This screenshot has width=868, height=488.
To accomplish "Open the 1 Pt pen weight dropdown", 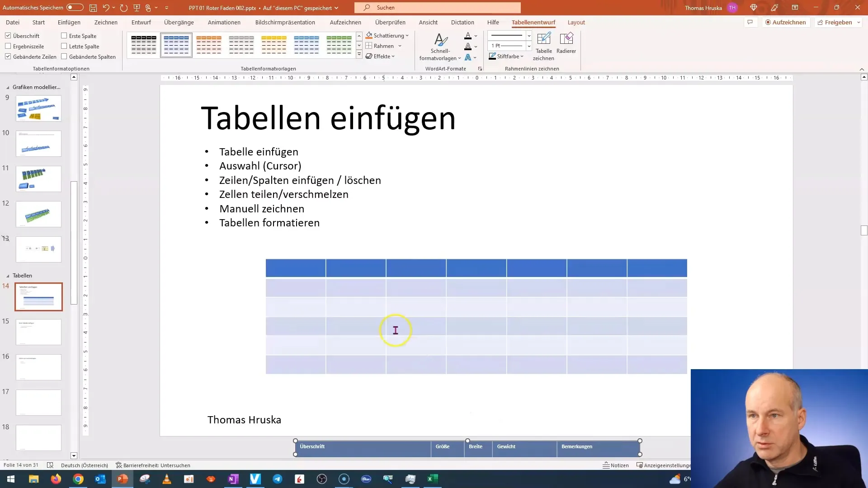I will click(x=529, y=46).
